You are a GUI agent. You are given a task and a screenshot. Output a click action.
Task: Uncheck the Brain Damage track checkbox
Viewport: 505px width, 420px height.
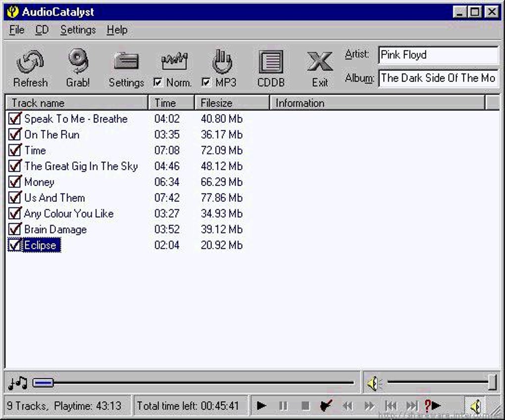tap(14, 229)
